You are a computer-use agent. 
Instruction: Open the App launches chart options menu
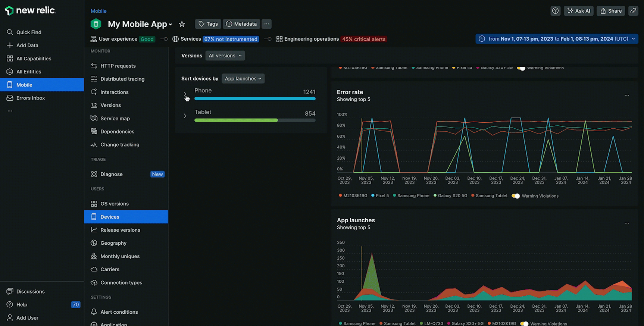[626, 223]
